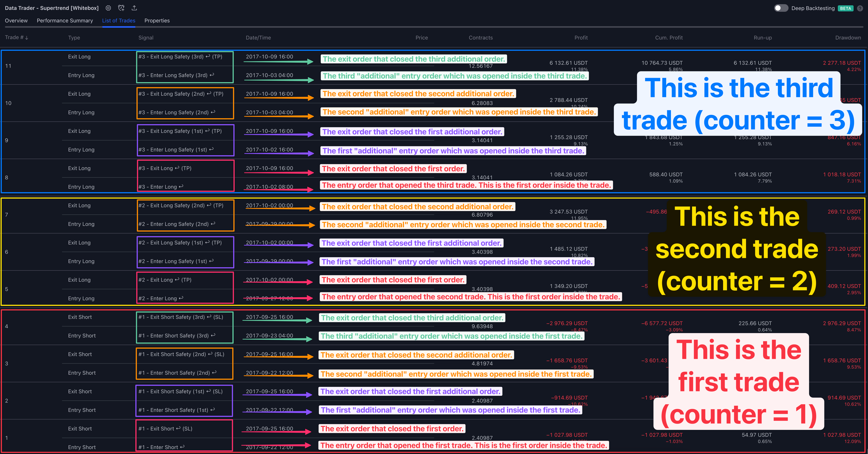The image size is (868, 454).
Task: Select signal '#1 - Enter Short Safety (2nd)'
Action: 178,372
